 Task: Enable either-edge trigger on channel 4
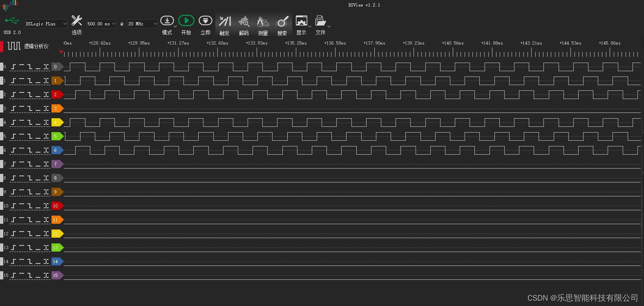[x=46, y=122]
